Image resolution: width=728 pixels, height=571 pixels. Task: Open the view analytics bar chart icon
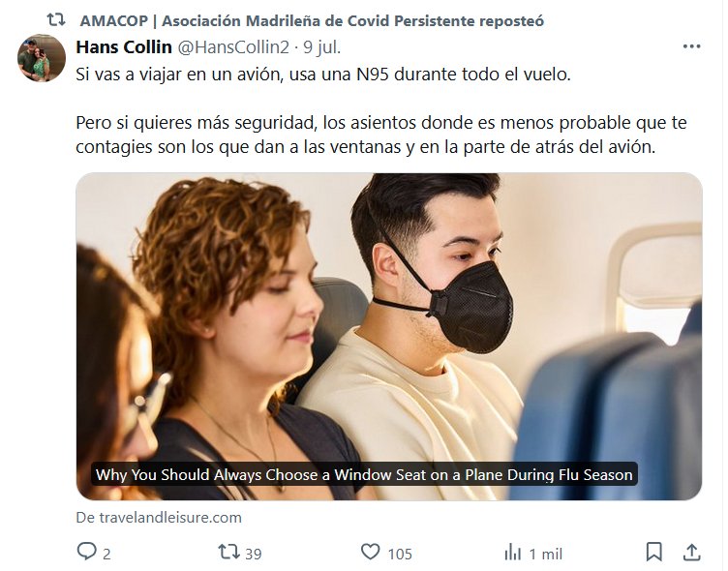[512, 553]
